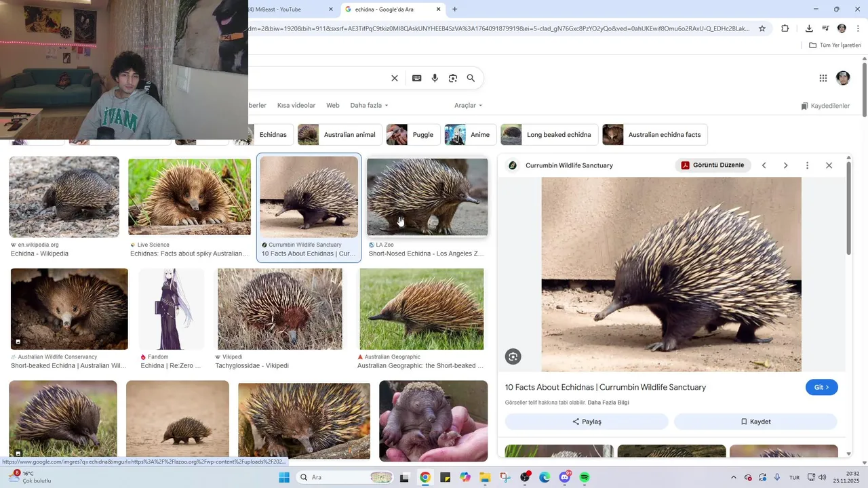868x488 pixels.
Task: Select the Puggle suggestion chip
Action: point(413,135)
